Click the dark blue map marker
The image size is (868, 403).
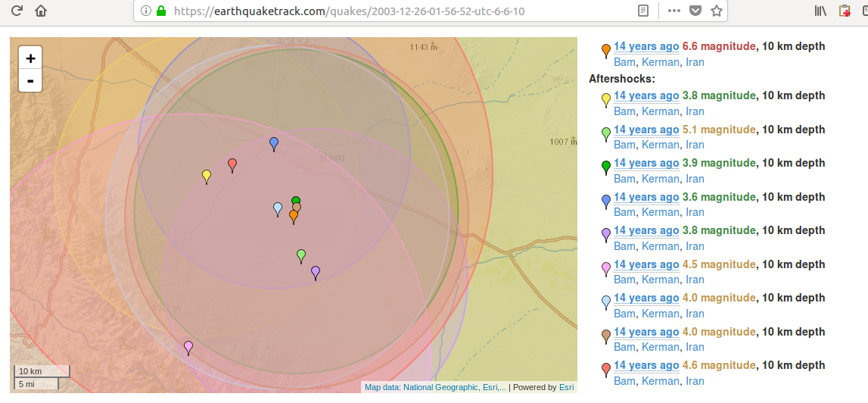point(274,143)
